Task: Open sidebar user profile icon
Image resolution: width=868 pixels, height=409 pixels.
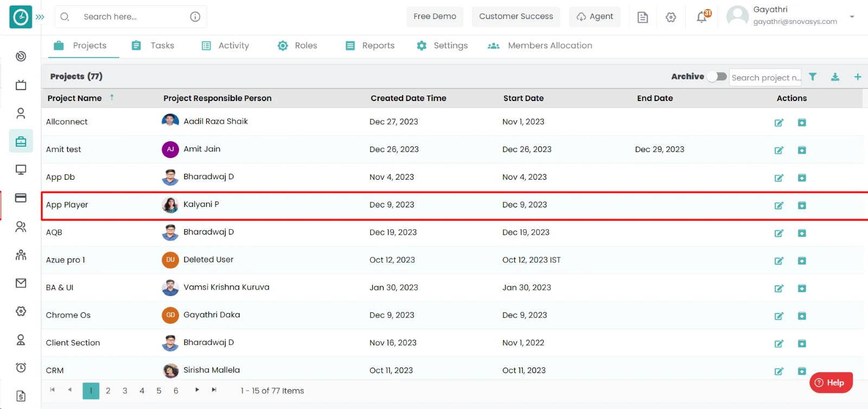Action: [x=21, y=114]
